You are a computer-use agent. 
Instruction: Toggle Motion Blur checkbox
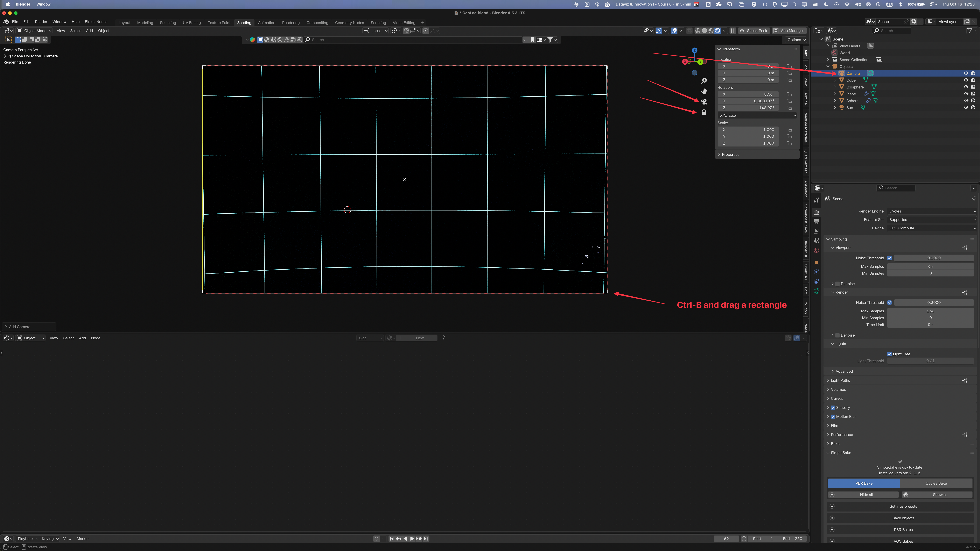(x=833, y=417)
